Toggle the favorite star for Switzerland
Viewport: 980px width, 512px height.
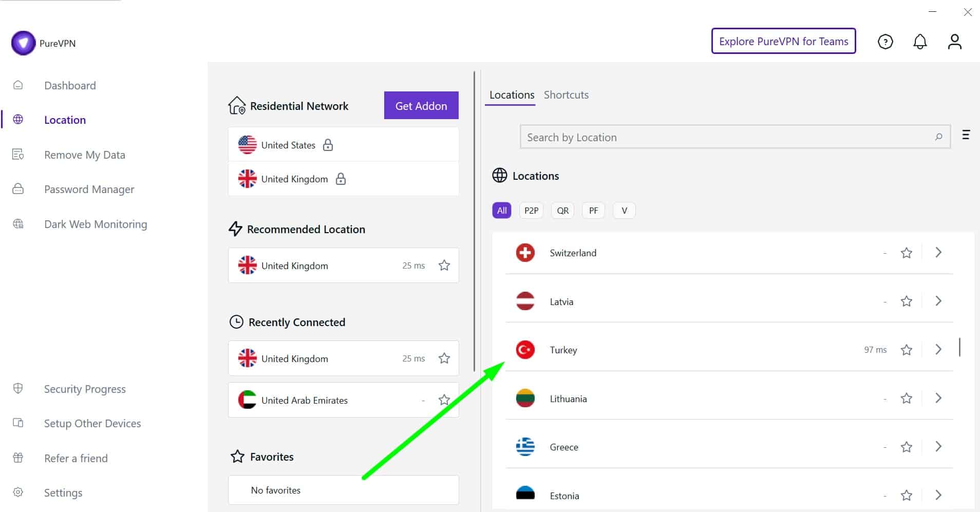[907, 253]
